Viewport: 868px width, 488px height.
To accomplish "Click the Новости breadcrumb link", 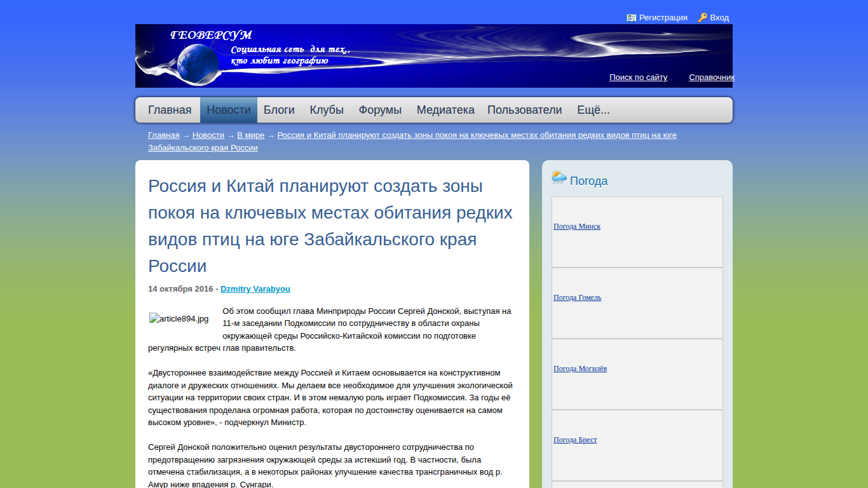I will [x=208, y=135].
